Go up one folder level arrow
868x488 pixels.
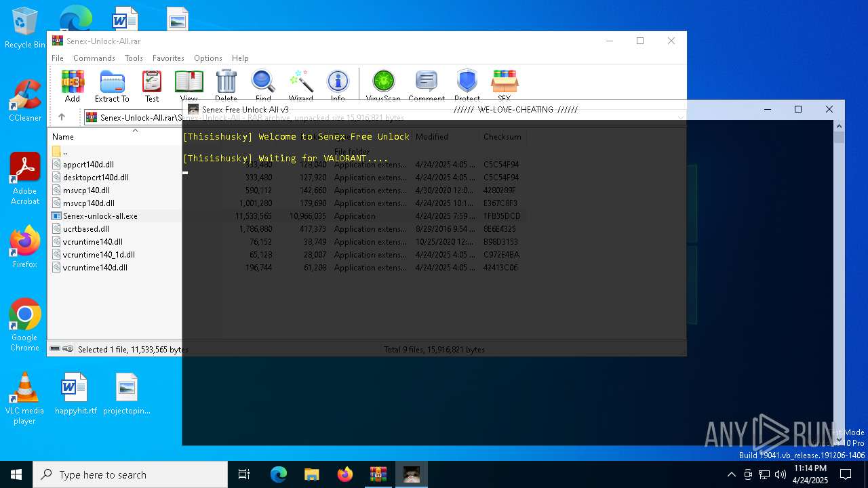(x=62, y=117)
